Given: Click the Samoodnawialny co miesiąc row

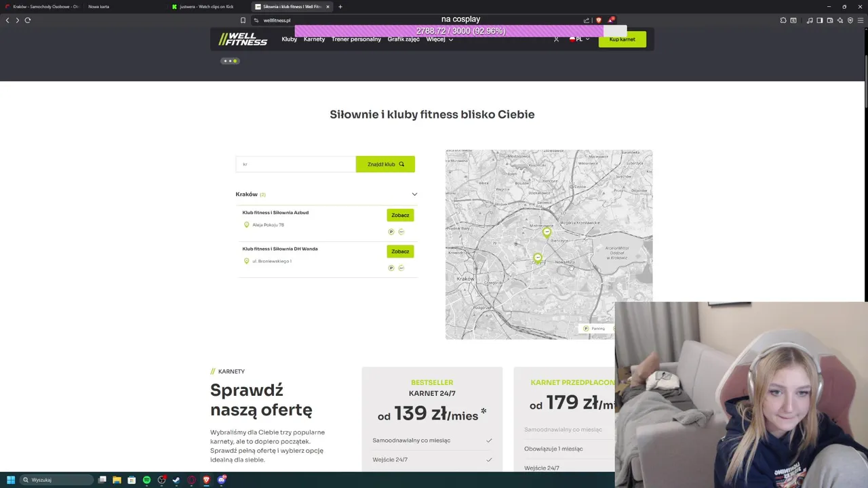Looking at the screenshot, I should click(432, 441).
